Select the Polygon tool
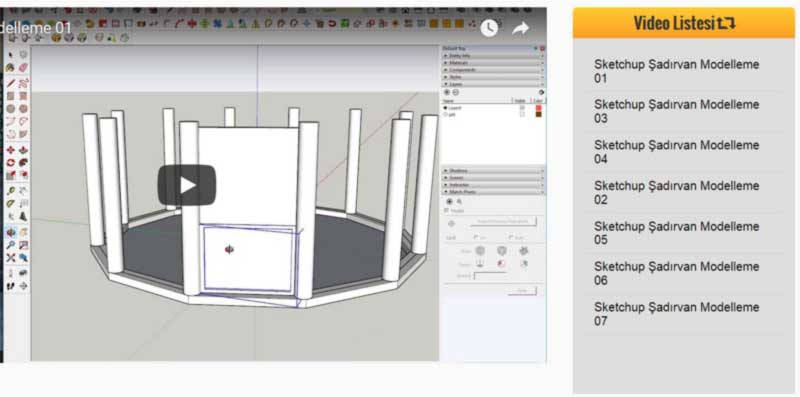 pyautogui.click(x=23, y=109)
